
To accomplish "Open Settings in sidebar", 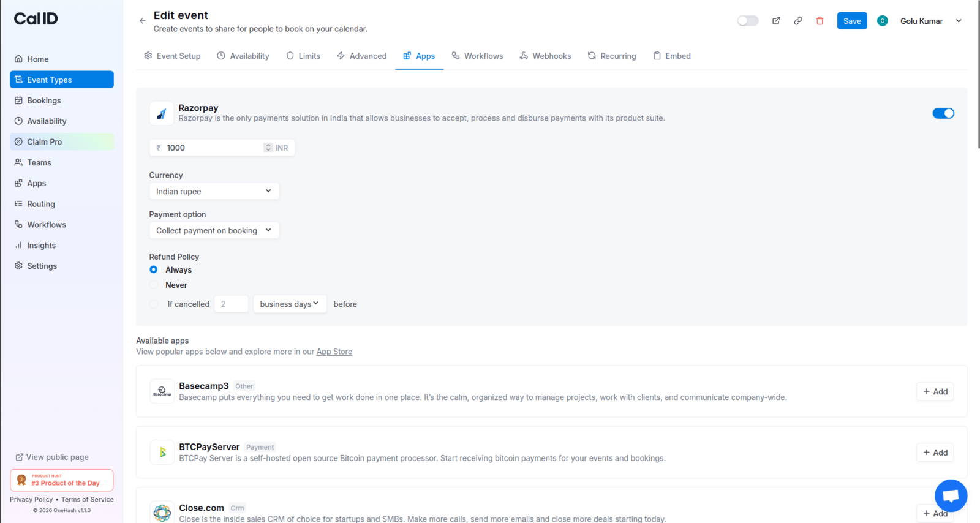I will click(x=62, y=266).
